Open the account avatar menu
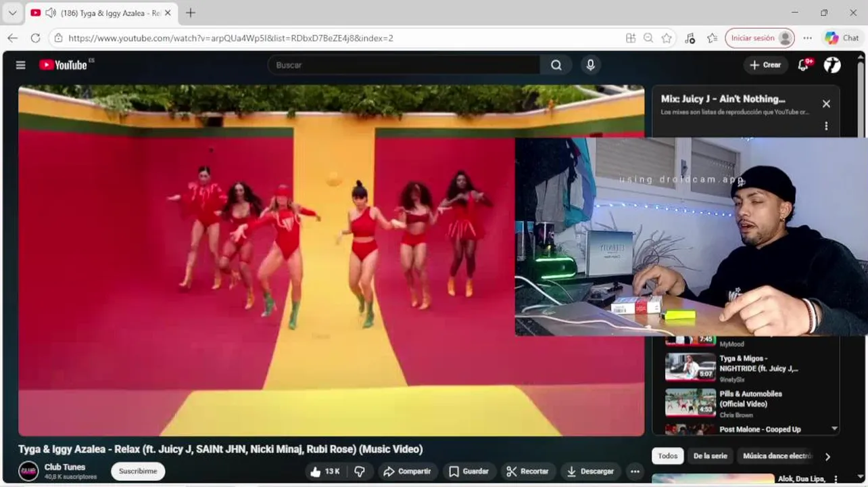The image size is (868, 487). tap(832, 65)
